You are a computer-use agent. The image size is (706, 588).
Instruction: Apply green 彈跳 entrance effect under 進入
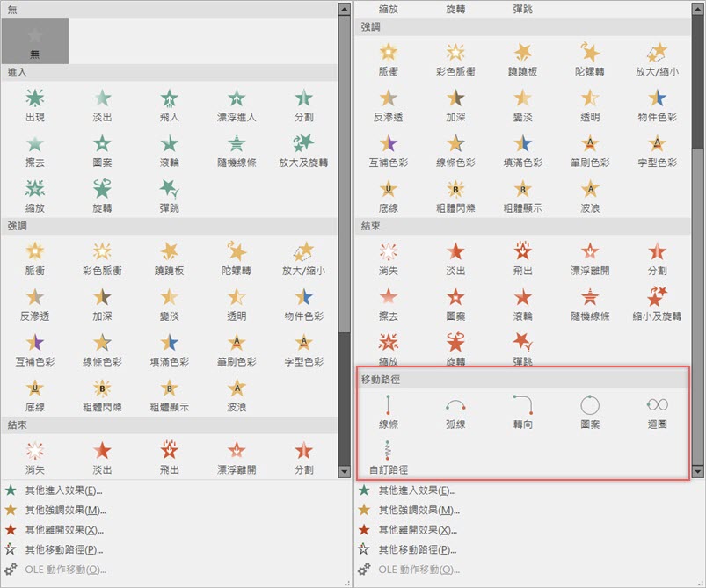point(170,196)
